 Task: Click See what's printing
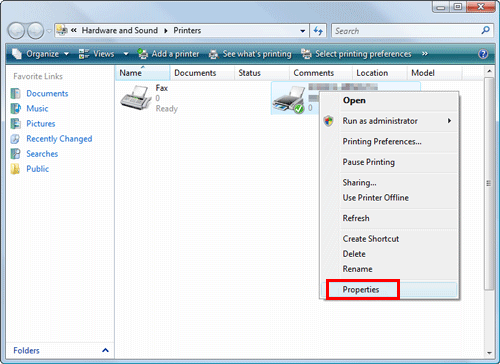click(x=250, y=54)
